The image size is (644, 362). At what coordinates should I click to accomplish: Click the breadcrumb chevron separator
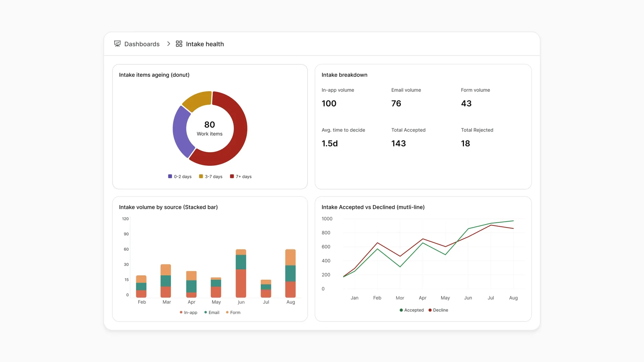click(x=168, y=44)
